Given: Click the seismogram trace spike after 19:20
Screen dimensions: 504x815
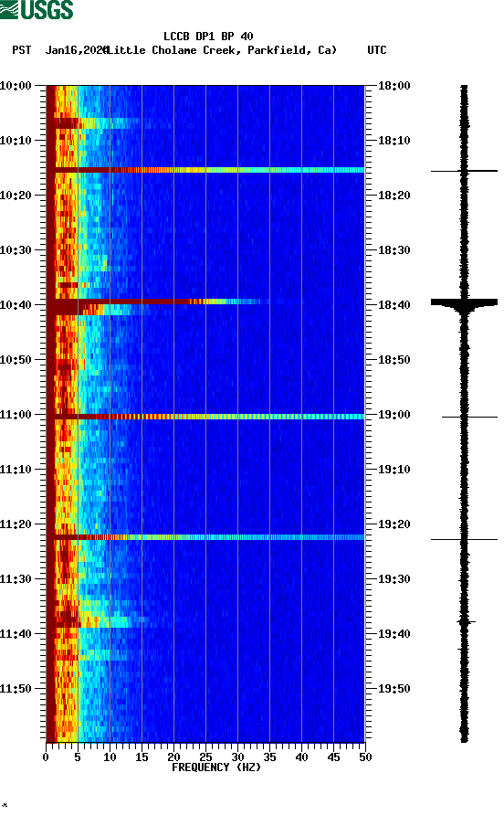Looking at the screenshot, I should pos(464,539).
